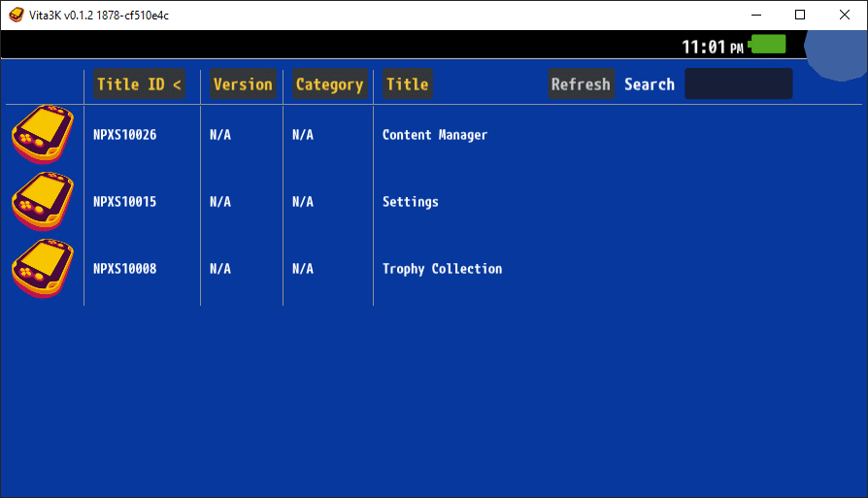The image size is (868, 498).
Task: Sort the list by Title ID
Action: (x=139, y=84)
